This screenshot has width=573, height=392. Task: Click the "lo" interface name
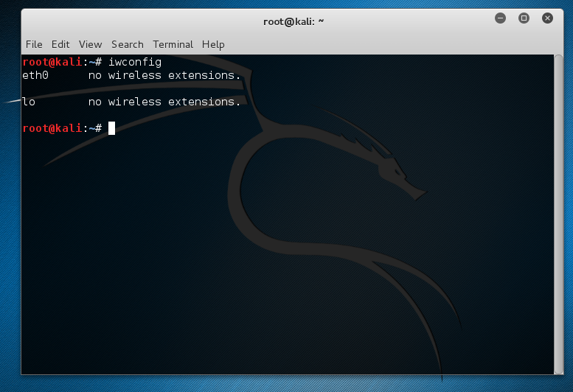[x=29, y=102]
